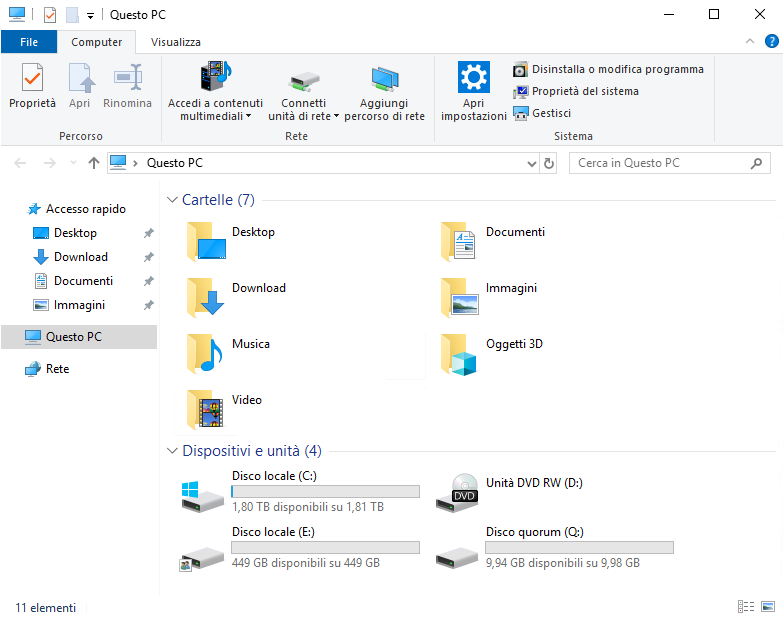Collapse the ribbon with chevron arrow
784x619 pixels.
click(x=750, y=42)
